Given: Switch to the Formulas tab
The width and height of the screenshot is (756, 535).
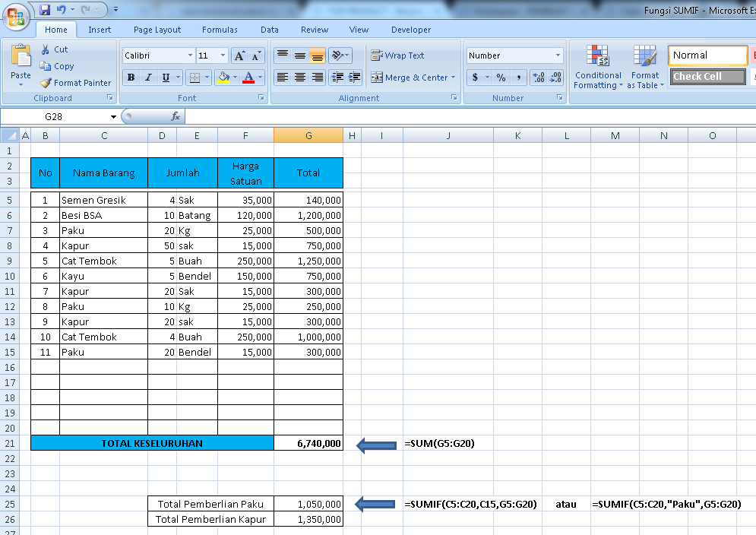Looking at the screenshot, I should tap(220, 30).
